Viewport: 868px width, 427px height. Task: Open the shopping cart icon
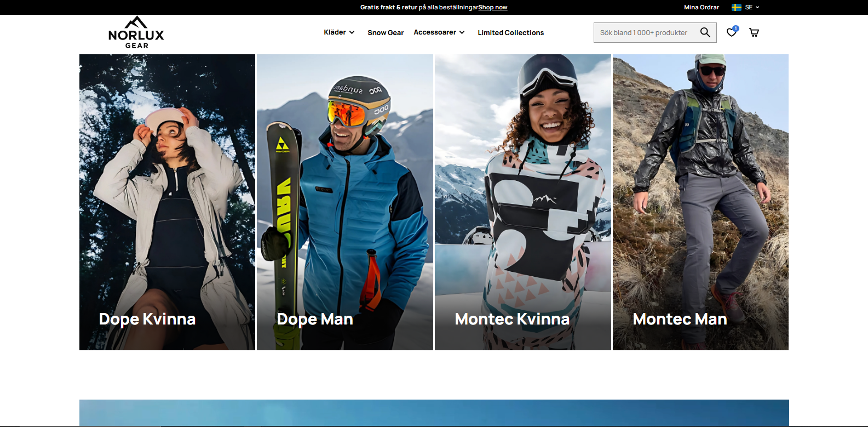point(754,32)
